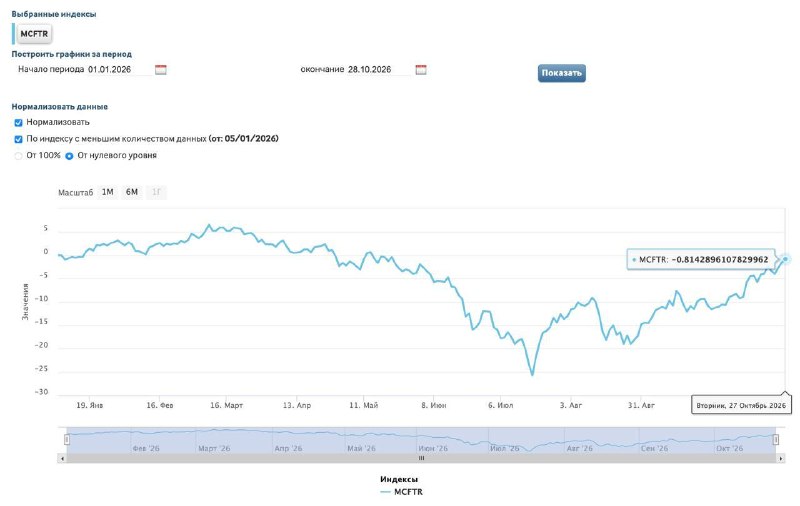Click the Индексы legend title
Image resolution: width=800 pixels, height=506 pixels.
coord(399,479)
